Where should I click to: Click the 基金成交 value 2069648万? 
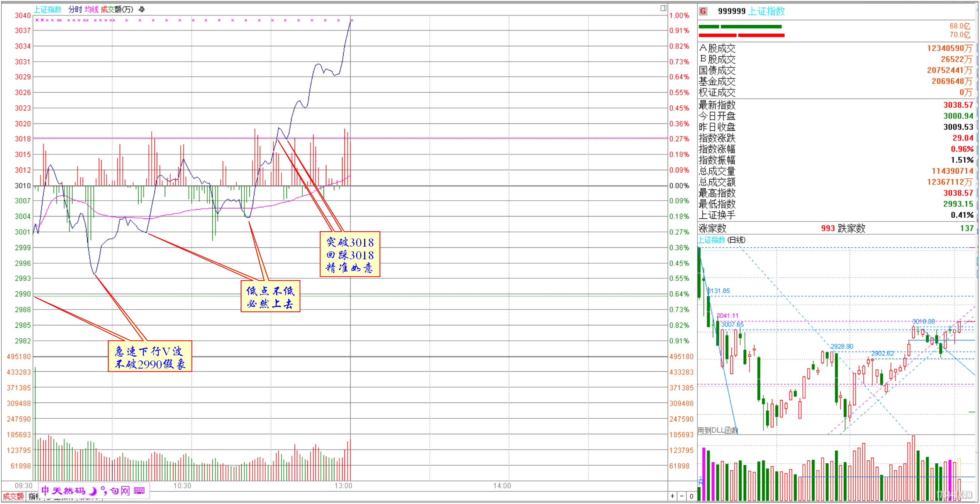click(x=952, y=81)
